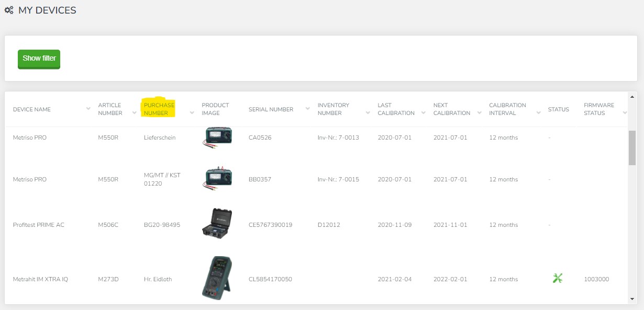Viewport: 644px width, 310px height.
Task: Click inventory number D12012
Action: pyautogui.click(x=329, y=225)
